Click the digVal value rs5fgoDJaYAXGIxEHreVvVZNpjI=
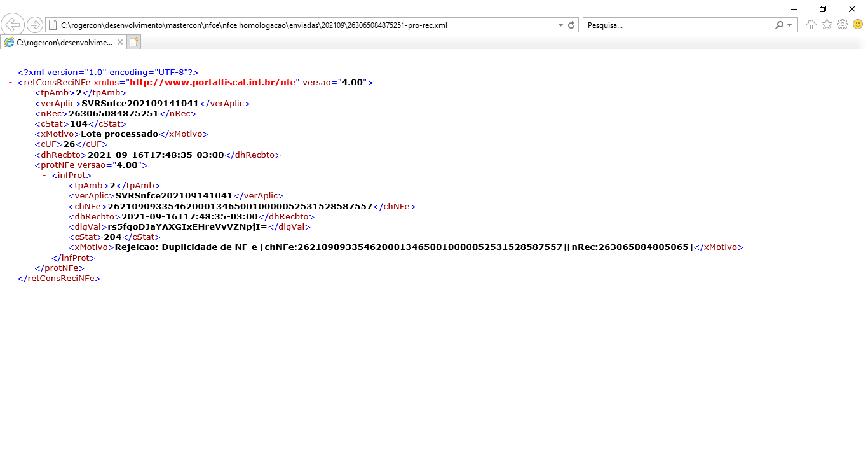The image size is (868, 463). tap(187, 226)
